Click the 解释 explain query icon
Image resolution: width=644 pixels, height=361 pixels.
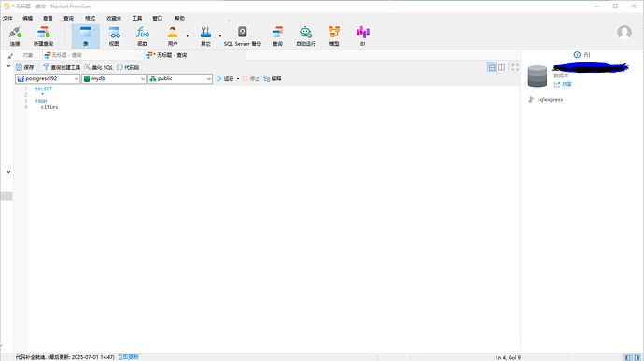point(273,79)
